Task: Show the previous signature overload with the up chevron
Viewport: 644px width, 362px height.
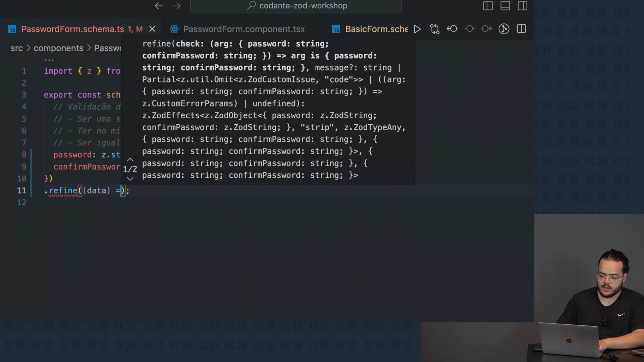Action: [x=130, y=160]
